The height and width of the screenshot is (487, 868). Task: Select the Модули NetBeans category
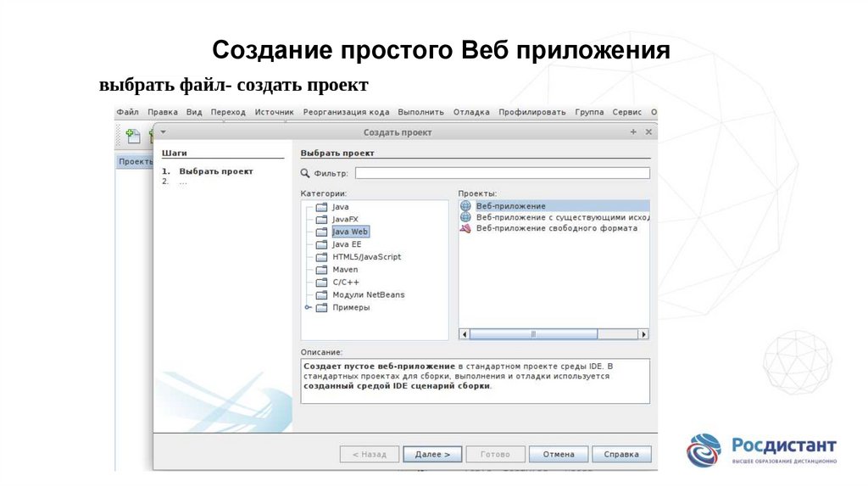[x=368, y=294]
